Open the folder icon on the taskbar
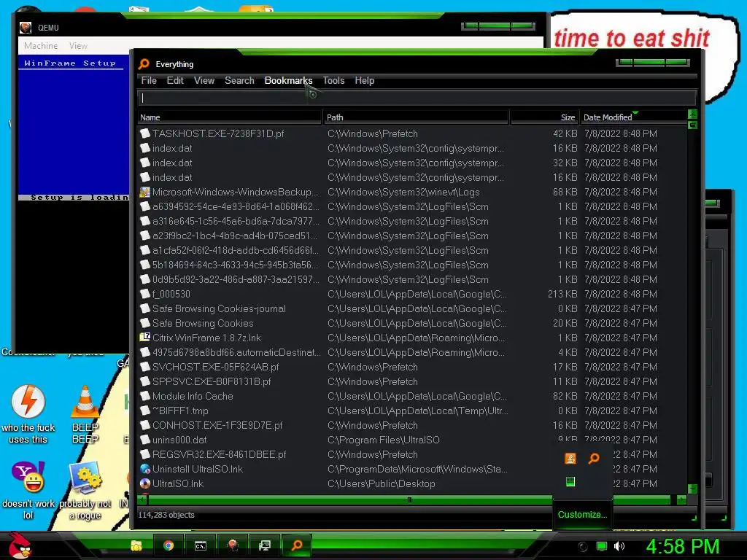The image size is (747, 560). (136, 545)
